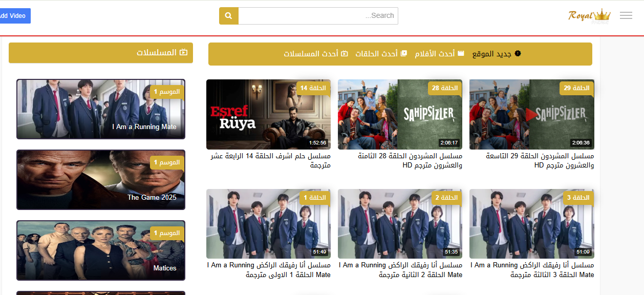The image size is (644, 295).
Task: Open Sahipsizler episode 29 thumbnail
Action: point(532,115)
